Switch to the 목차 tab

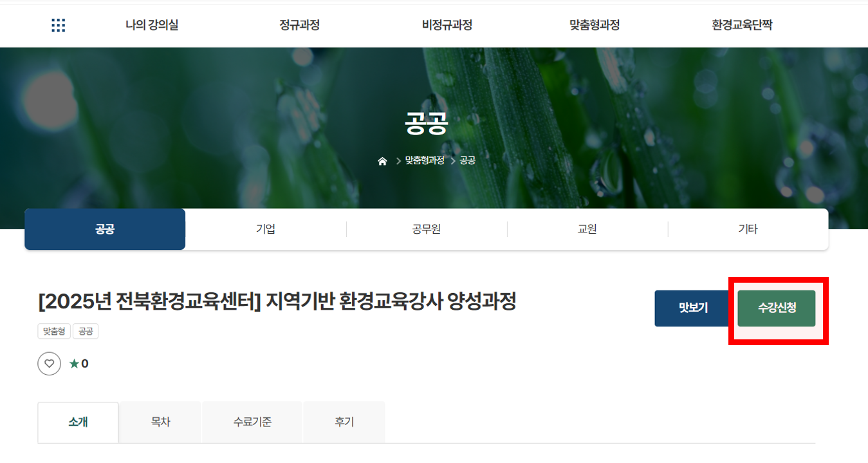pos(160,422)
